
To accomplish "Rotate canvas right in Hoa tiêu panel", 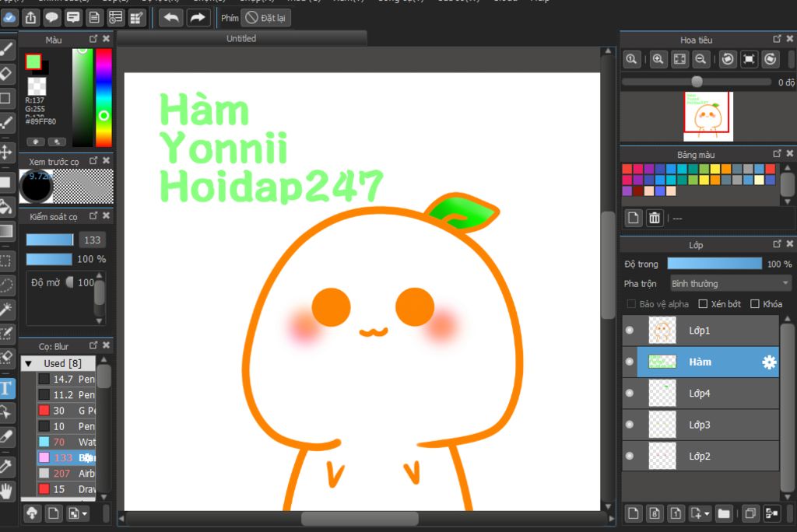I will (771, 59).
